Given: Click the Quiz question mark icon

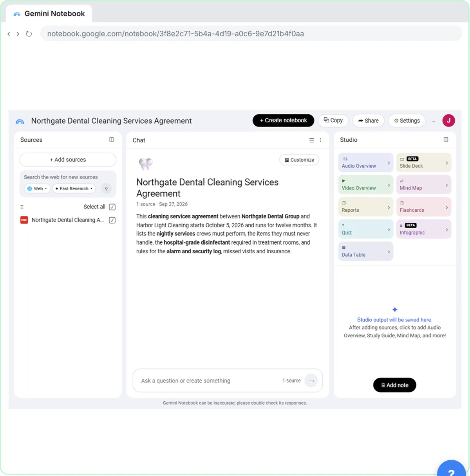Looking at the screenshot, I should [x=343, y=225].
